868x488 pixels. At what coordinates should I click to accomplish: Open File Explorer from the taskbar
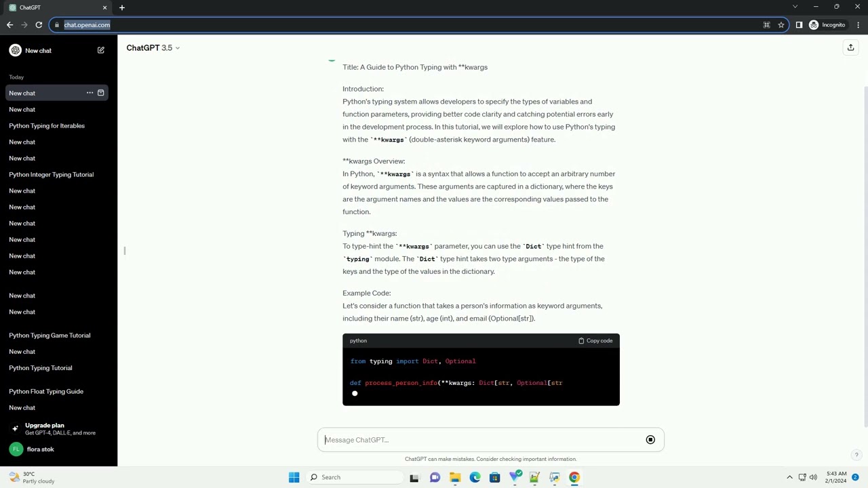coord(455,477)
